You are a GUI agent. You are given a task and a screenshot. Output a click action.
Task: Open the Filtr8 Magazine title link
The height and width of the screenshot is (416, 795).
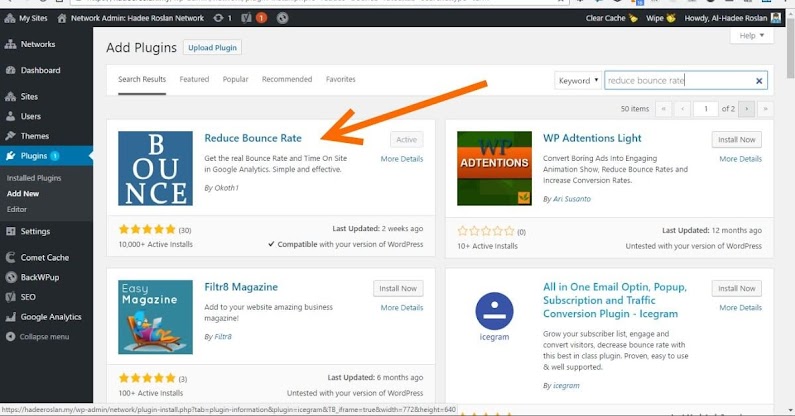(x=241, y=287)
